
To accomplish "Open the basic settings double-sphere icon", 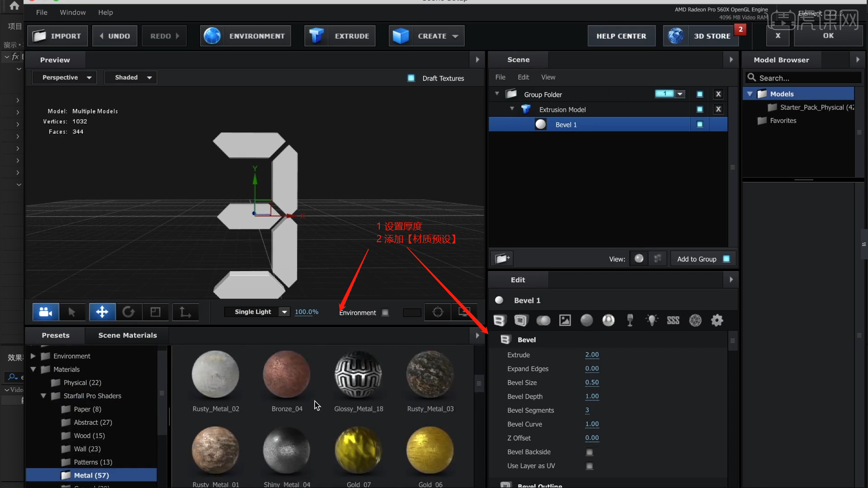I will pos(543,320).
